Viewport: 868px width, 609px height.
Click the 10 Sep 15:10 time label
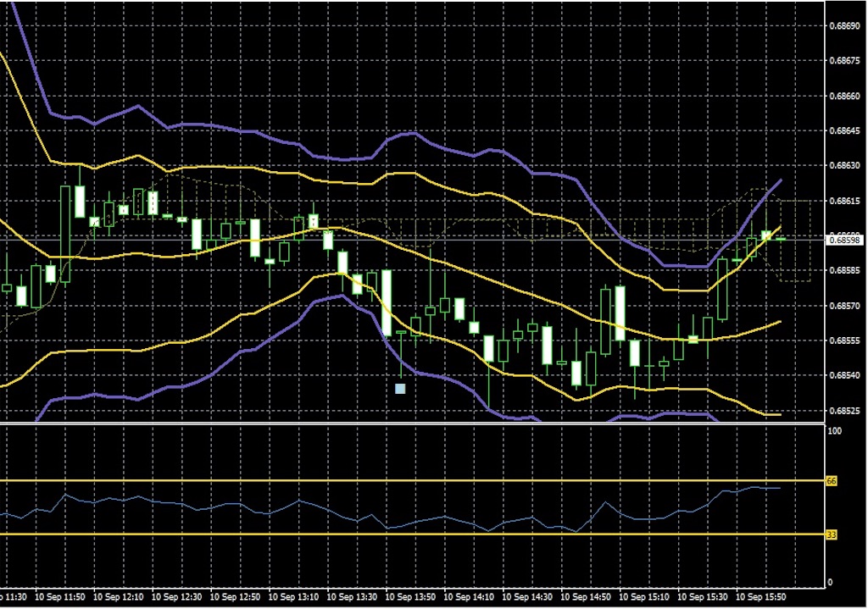coord(644,597)
